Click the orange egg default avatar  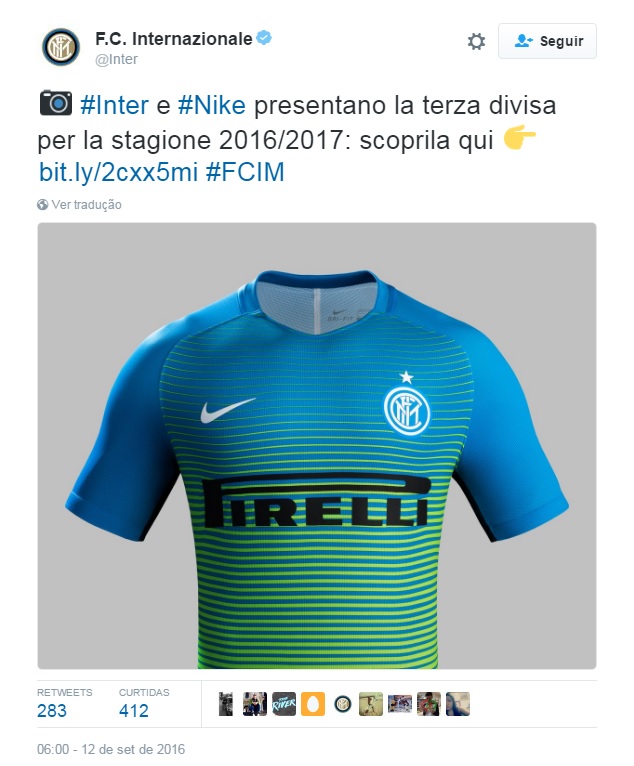coord(313,704)
